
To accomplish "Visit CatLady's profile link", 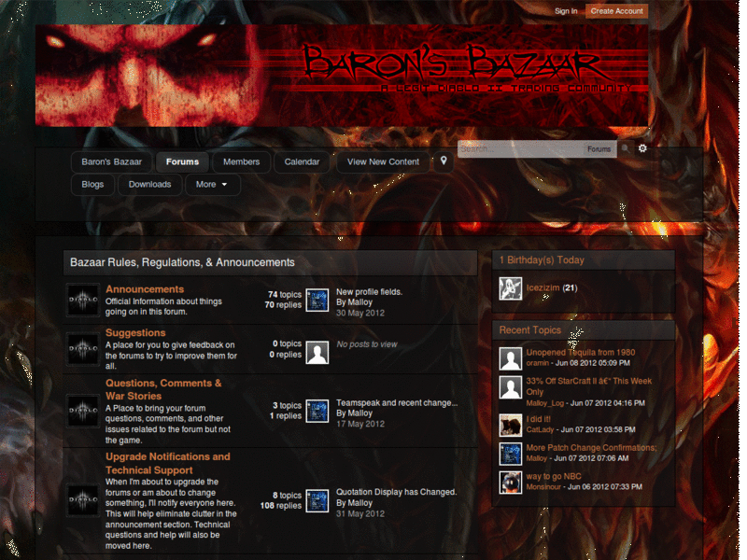I will [540, 429].
